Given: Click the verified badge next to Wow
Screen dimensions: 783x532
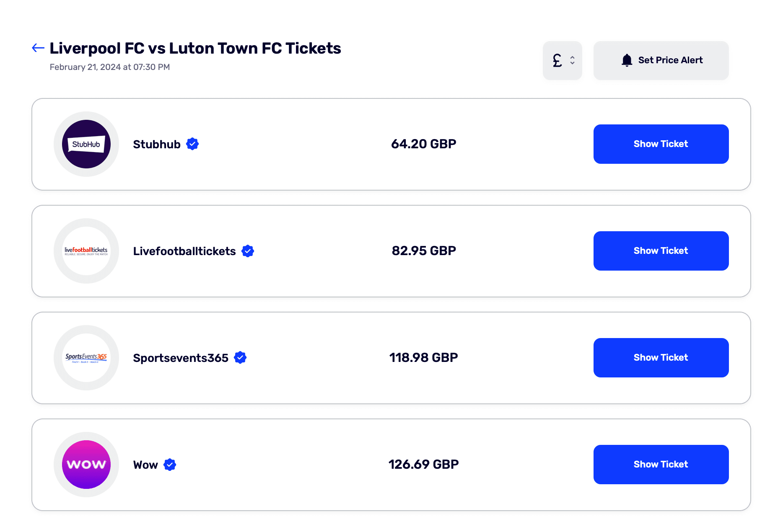Looking at the screenshot, I should [170, 465].
